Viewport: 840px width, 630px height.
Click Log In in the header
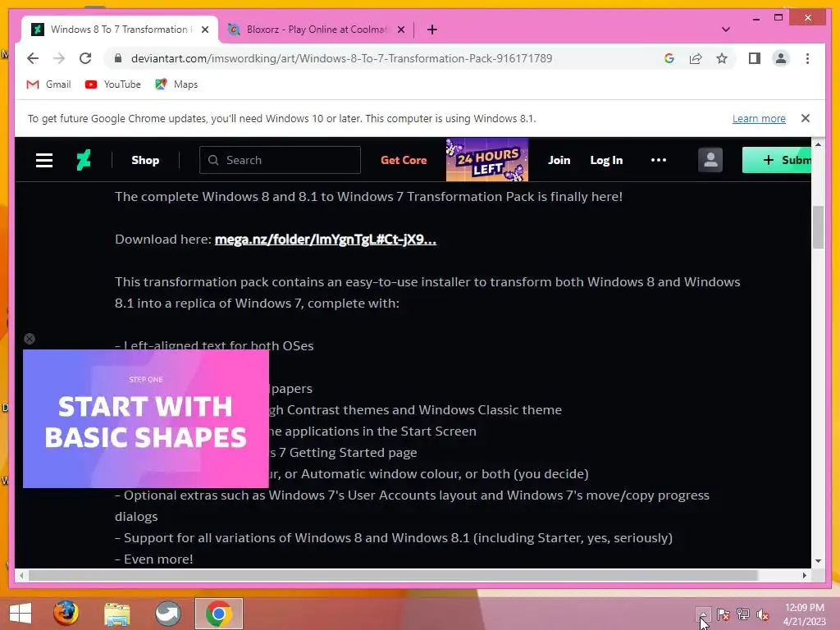(x=606, y=160)
